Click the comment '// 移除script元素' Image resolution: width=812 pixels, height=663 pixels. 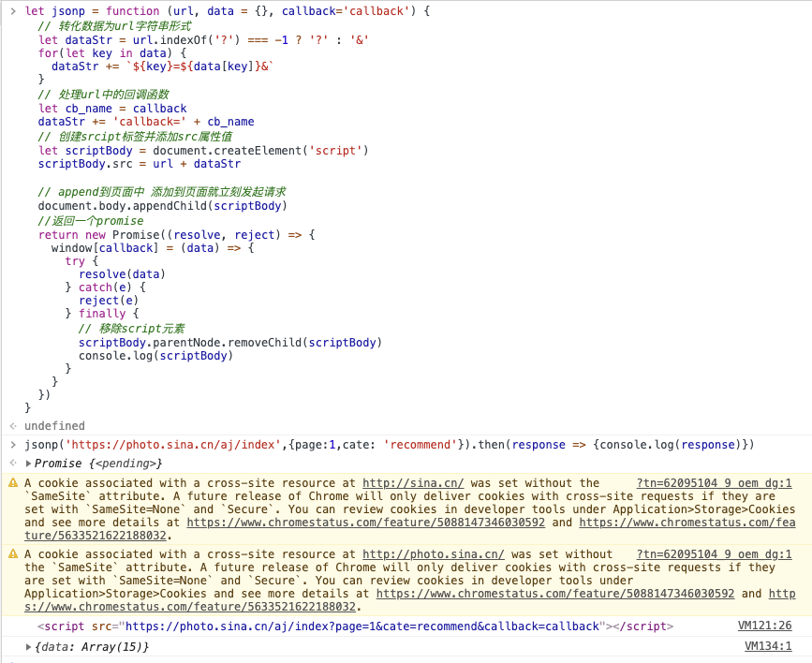131,329
